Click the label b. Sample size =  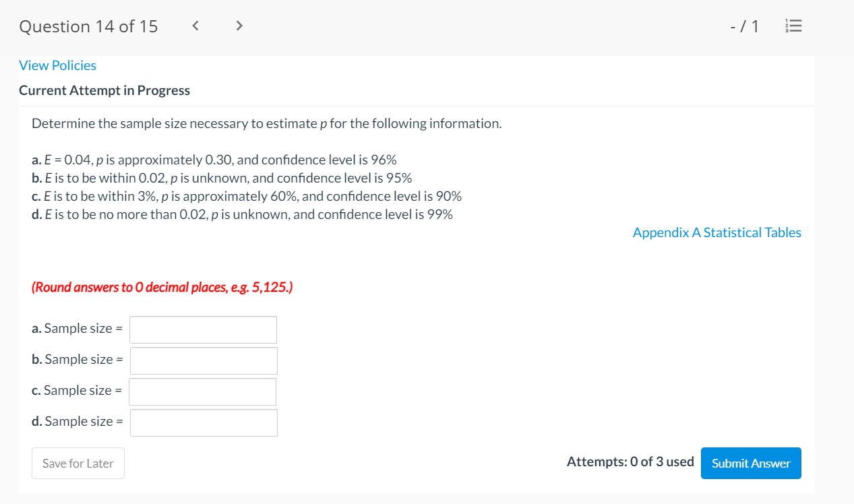point(78,360)
